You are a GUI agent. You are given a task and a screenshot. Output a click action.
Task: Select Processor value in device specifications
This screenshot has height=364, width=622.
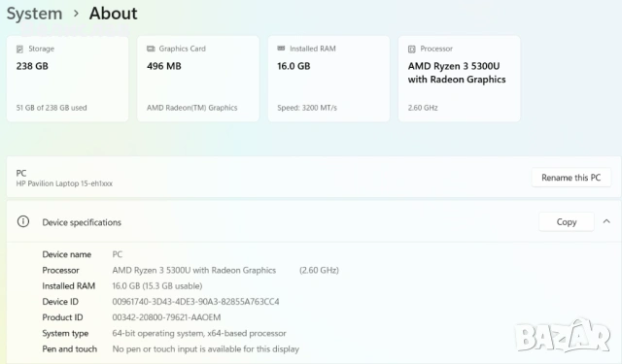click(x=194, y=270)
